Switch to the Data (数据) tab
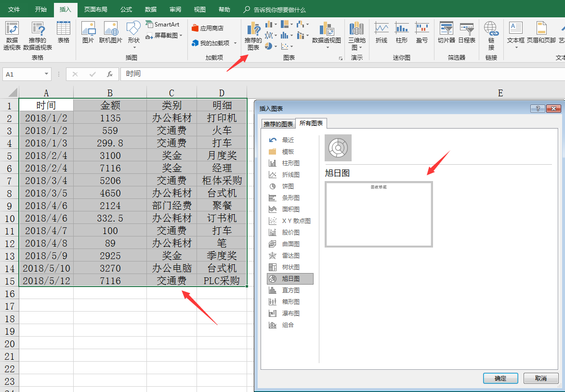 151,9
